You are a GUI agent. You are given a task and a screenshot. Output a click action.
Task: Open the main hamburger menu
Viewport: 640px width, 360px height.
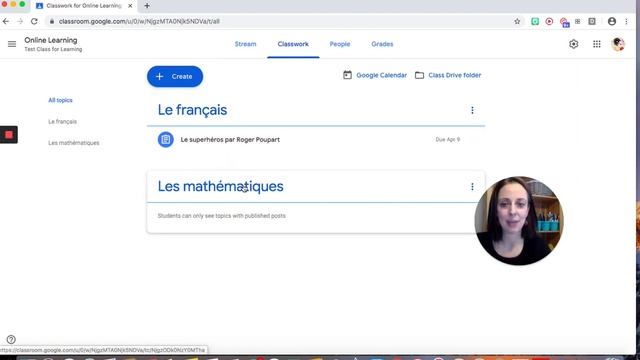click(x=12, y=44)
